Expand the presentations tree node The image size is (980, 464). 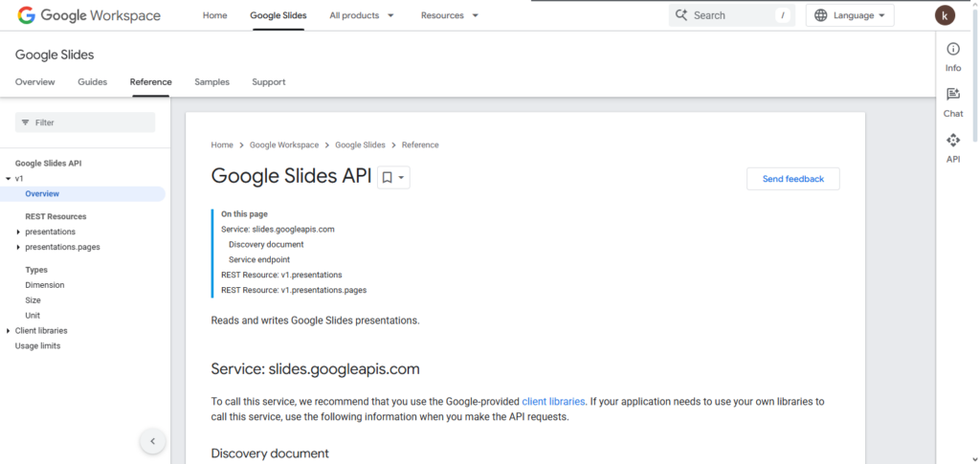click(x=19, y=232)
